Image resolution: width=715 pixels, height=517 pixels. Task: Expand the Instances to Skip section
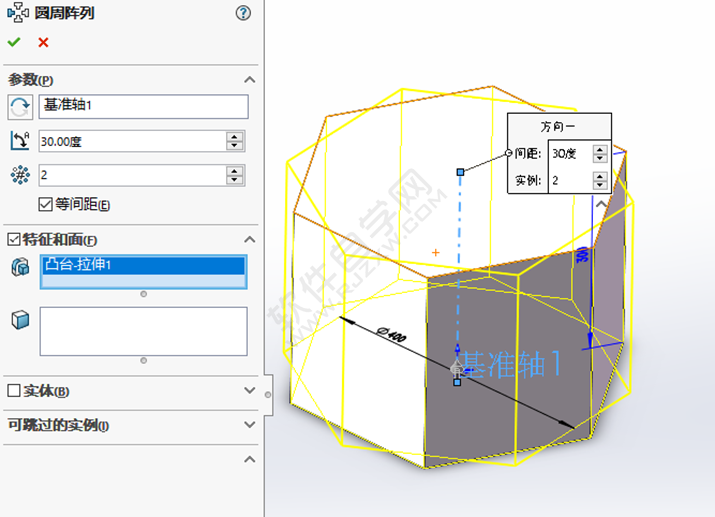pyautogui.click(x=249, y=424)
